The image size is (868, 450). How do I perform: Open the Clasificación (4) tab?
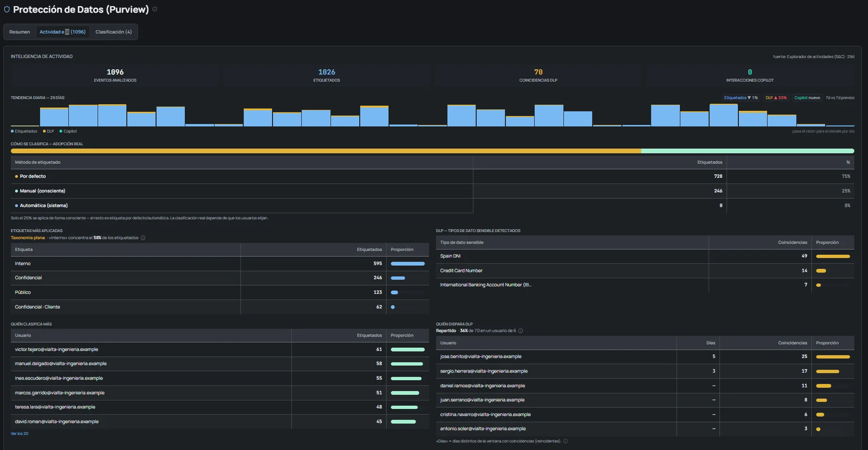point(114,32)
